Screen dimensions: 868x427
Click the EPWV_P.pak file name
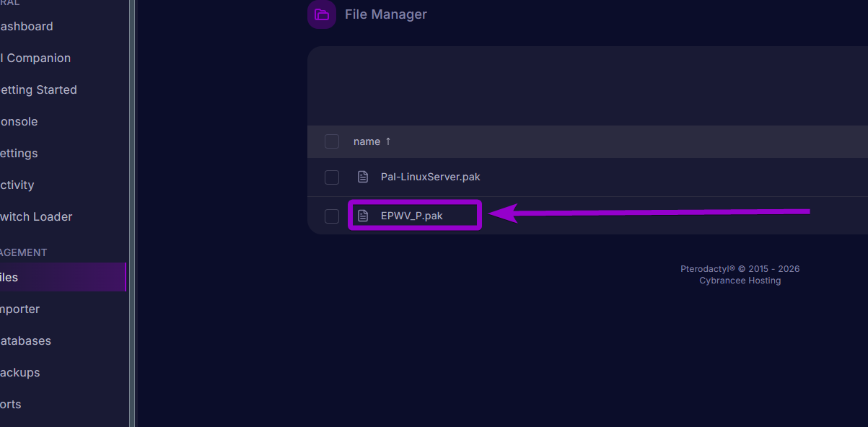tap(411, 216)
